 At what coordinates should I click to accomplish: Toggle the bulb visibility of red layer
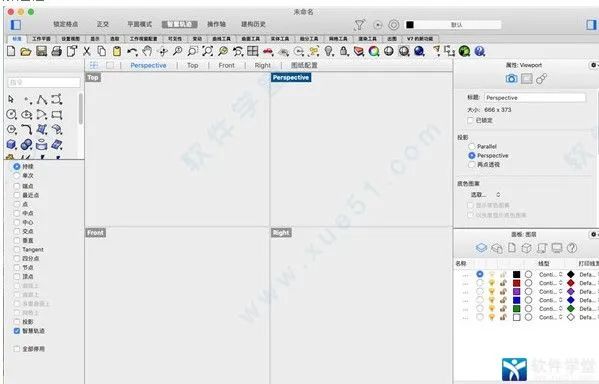click(x=492, y=283)
